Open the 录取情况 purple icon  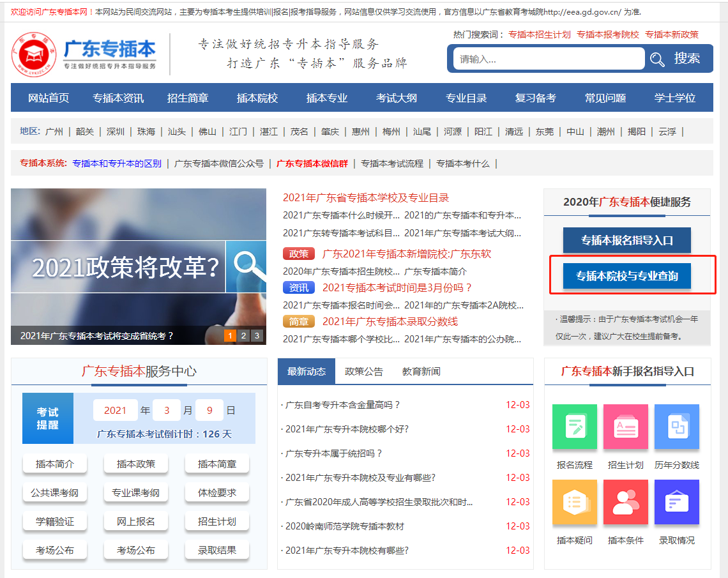coord(676,502)
